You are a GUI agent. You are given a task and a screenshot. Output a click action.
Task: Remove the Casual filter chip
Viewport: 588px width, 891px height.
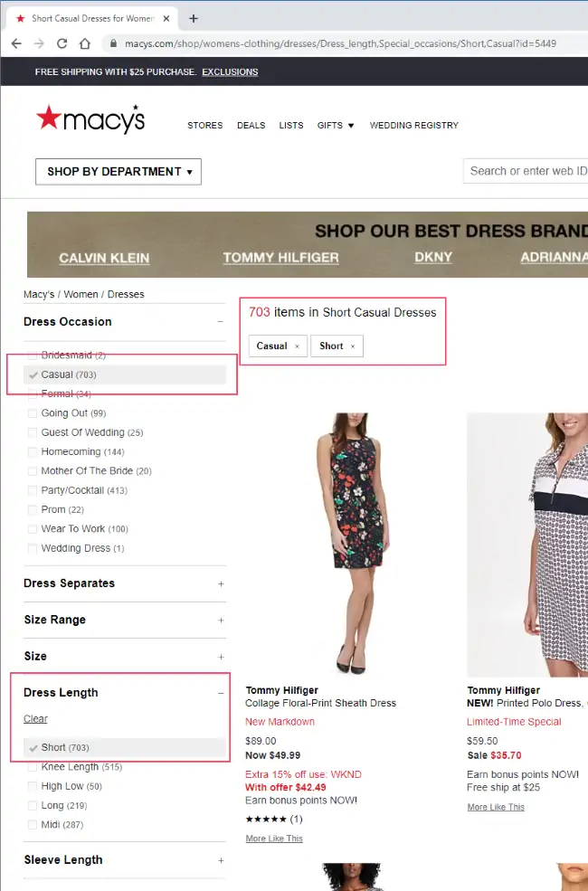tap(297, 346)
